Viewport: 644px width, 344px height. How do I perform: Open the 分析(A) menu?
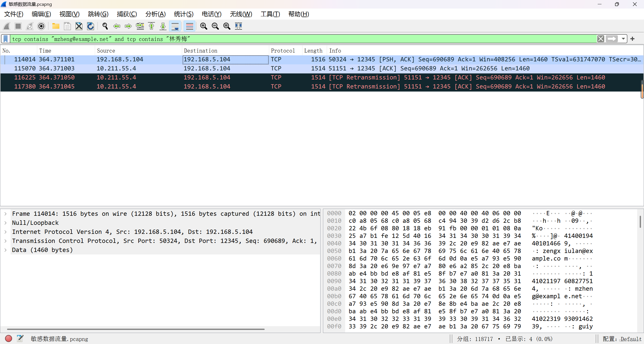pos(155,14)
